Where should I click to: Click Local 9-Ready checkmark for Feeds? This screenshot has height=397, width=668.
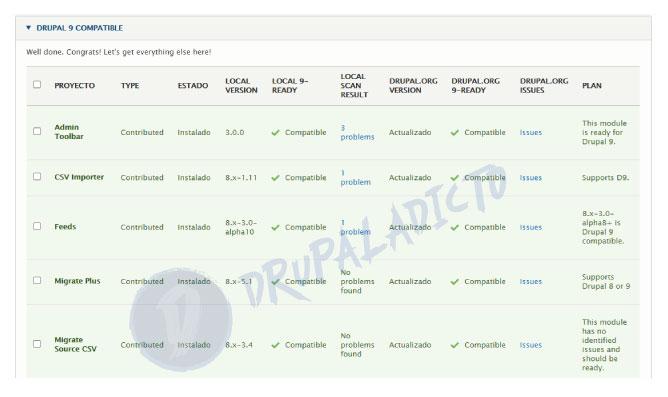point(276,227)
